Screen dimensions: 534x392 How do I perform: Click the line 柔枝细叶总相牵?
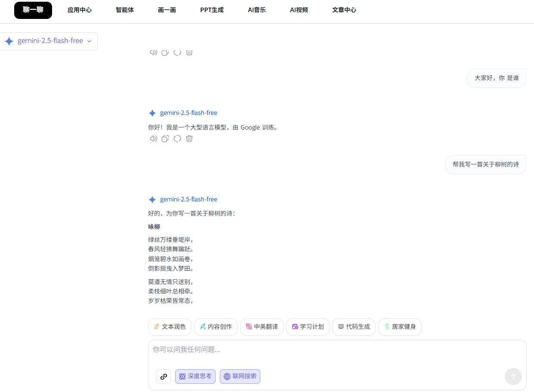(x=171, y=291)
